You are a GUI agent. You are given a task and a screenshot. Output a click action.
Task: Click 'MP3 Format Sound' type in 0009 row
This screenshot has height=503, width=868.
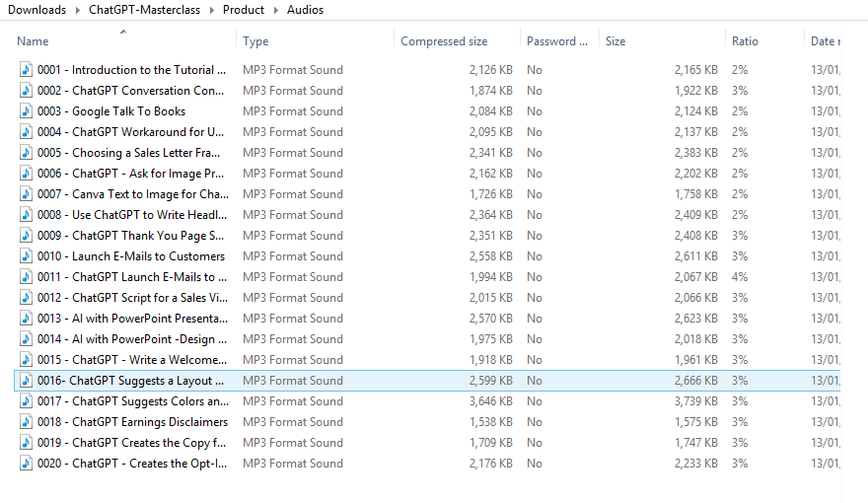[293, 236]
